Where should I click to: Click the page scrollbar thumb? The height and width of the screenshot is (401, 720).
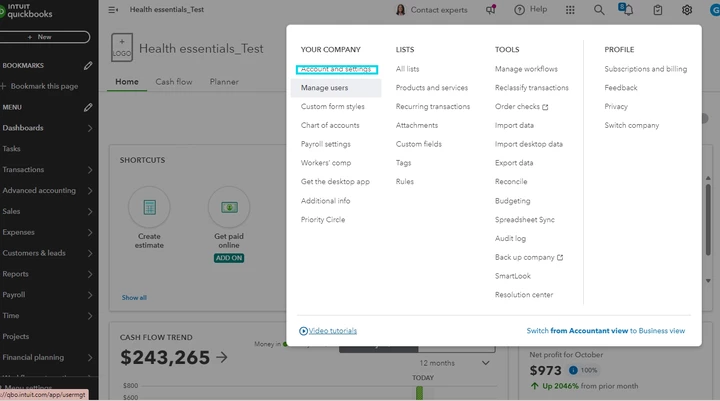(708, 220)
